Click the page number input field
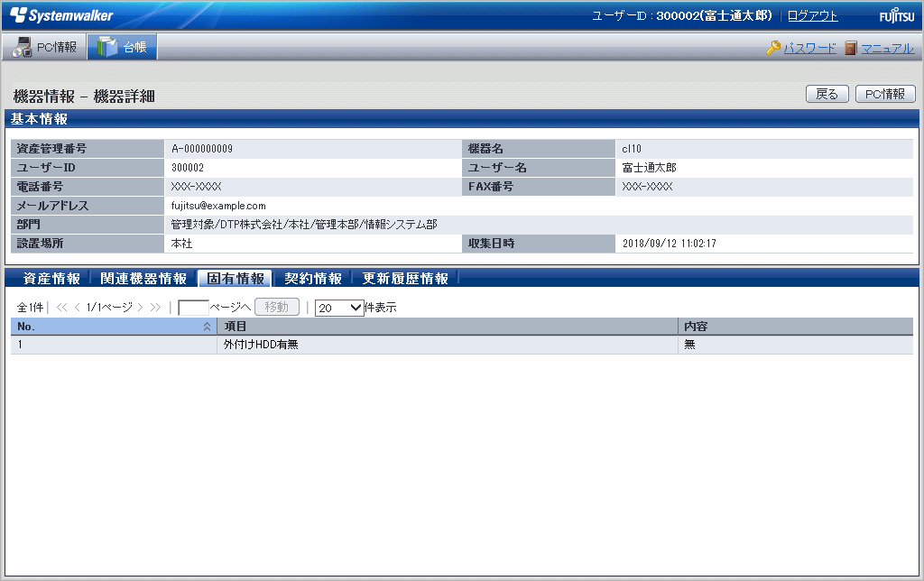Viewport: 924px width, 581px height. click(x=193, y=308)
